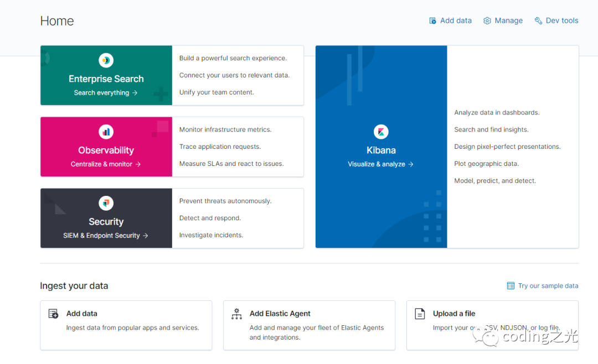Viewport: 598px width, 364px height.
Task: Open the Kibana title
Action: point(381,150)
